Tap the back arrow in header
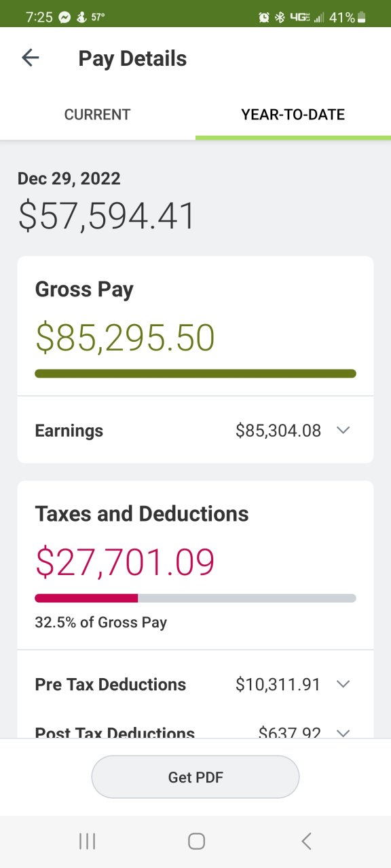Screen dimensions: 391x868 [x=31, y=58]
